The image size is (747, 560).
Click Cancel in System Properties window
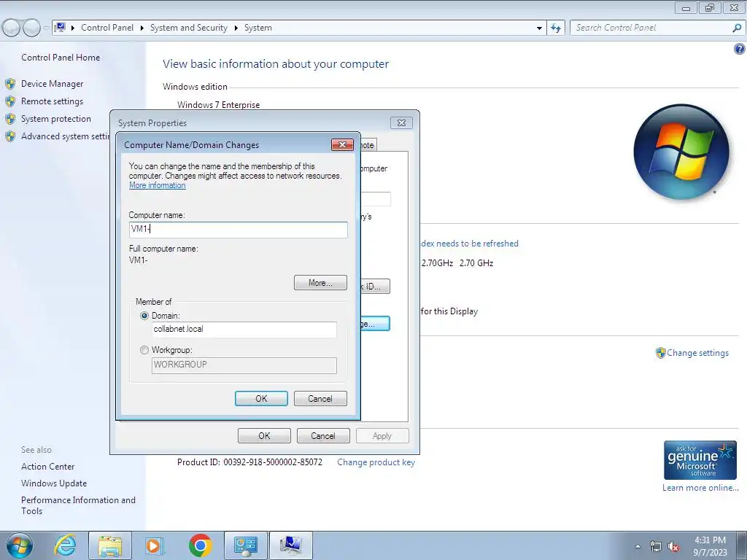(323, 436)
